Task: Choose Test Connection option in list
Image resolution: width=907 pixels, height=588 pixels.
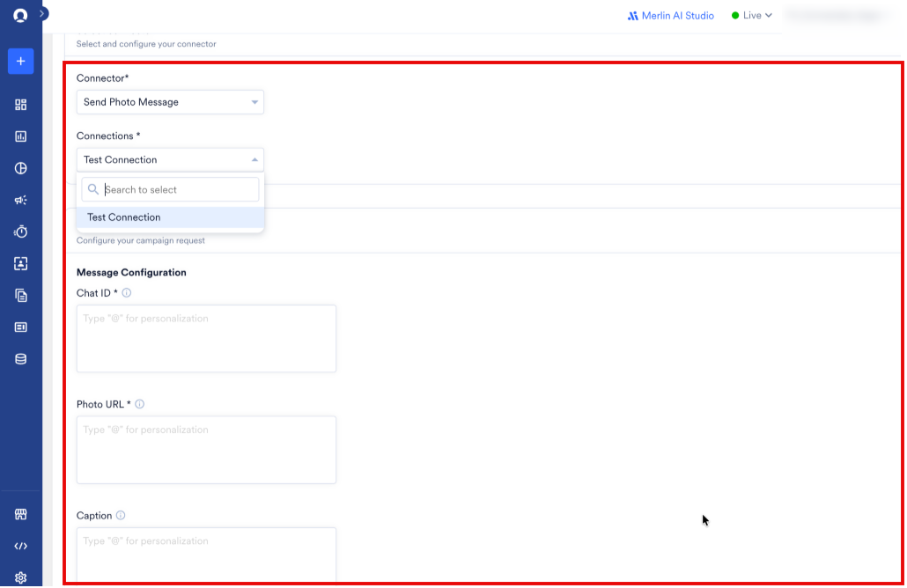Action: 170,217
